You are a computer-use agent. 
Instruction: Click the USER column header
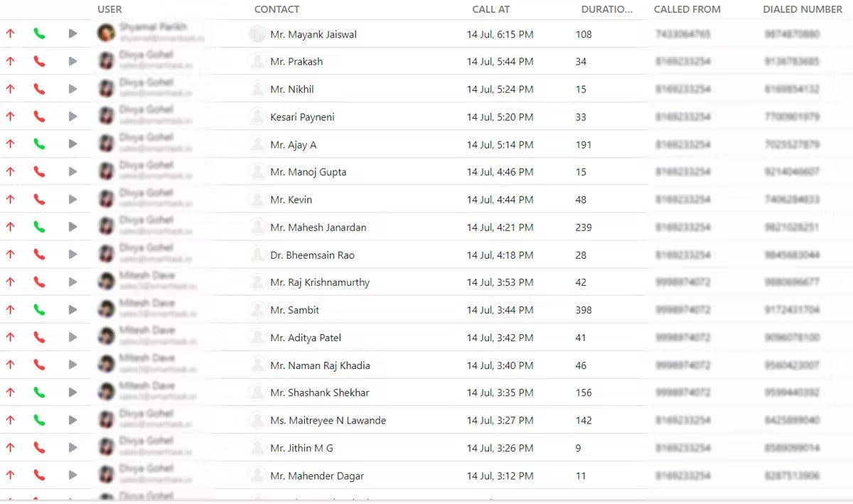109,9
